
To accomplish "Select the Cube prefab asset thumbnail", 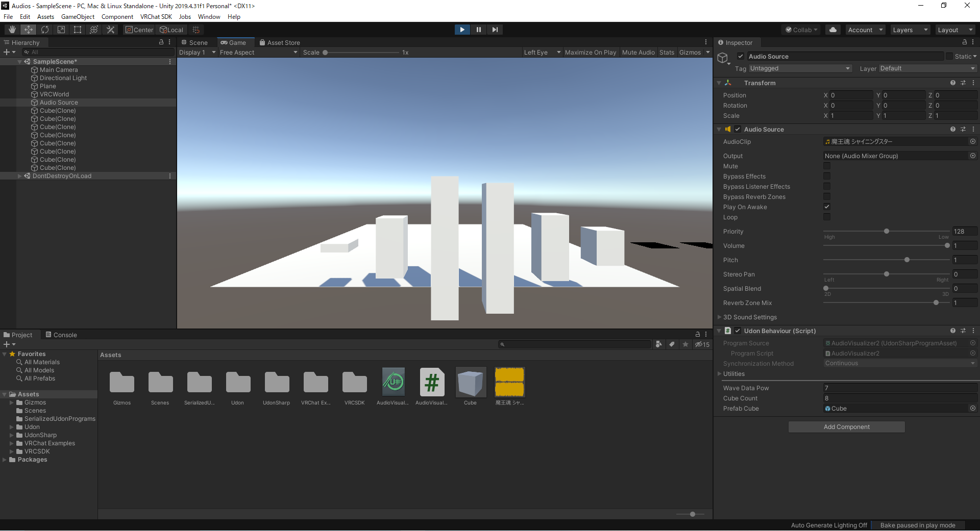I will pos(470,383).
